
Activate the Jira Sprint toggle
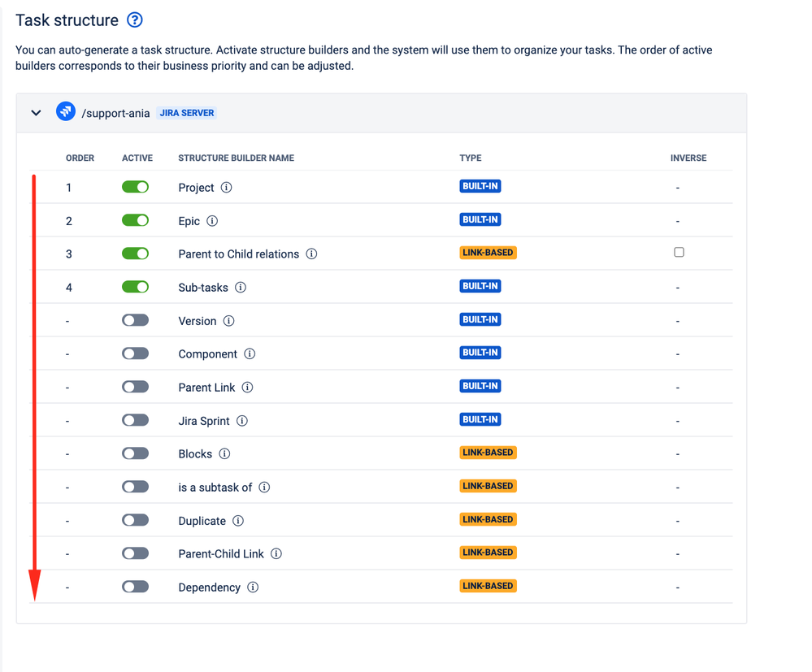click(135, 420)
